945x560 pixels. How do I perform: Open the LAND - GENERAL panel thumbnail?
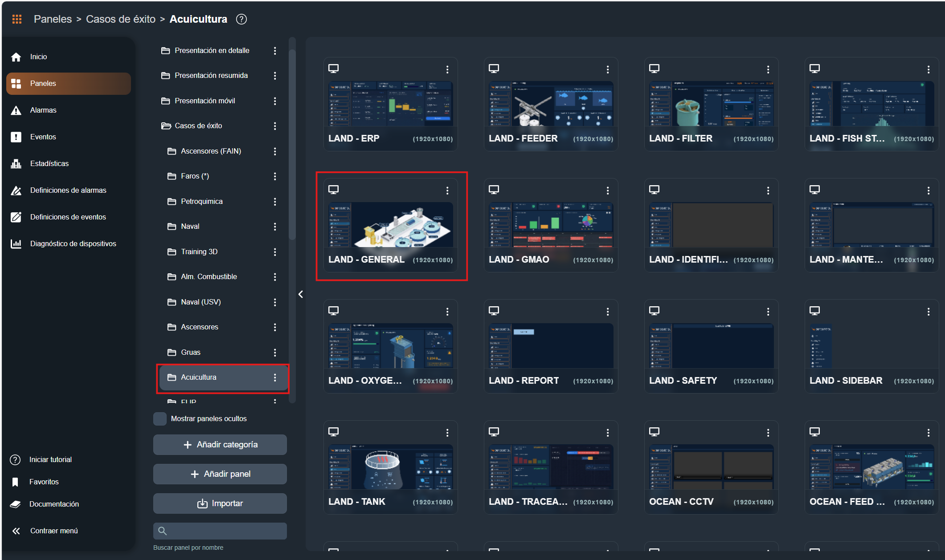[391, 225]
